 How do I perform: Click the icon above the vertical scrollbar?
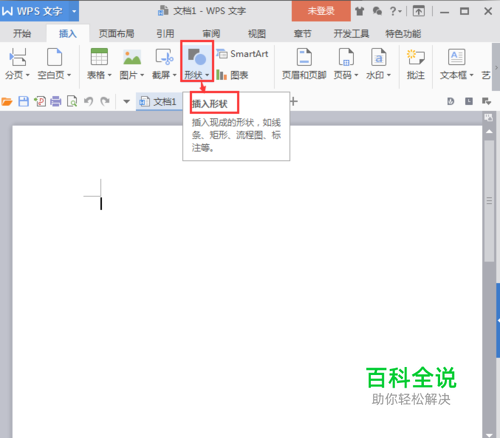pyautogui.click(x=489, y=117)
